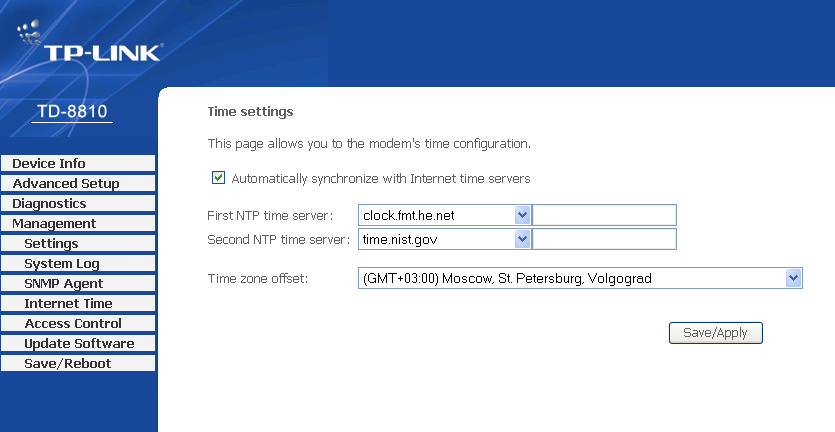
Task: Click the TD-8810 model label
Action: coord(71,111)
